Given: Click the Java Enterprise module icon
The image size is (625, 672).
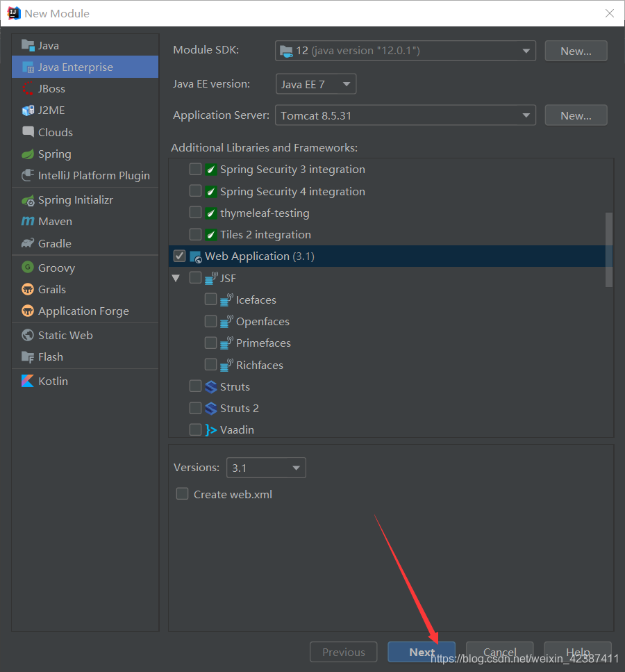Looking at the screenshot, I should point(28,67).
